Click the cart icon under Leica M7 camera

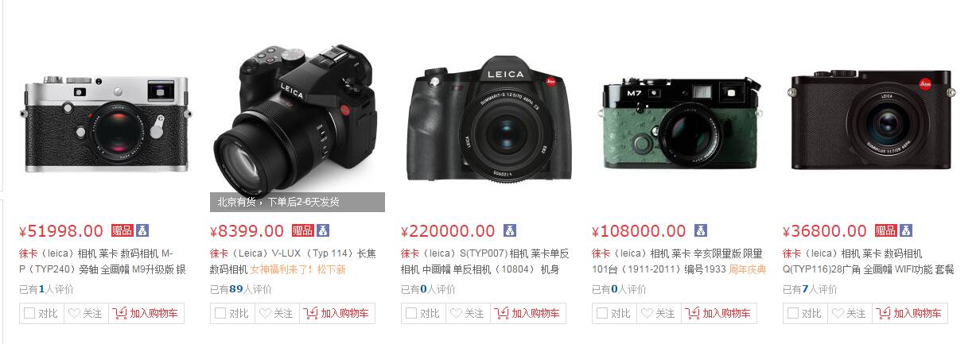pos(693,313)
